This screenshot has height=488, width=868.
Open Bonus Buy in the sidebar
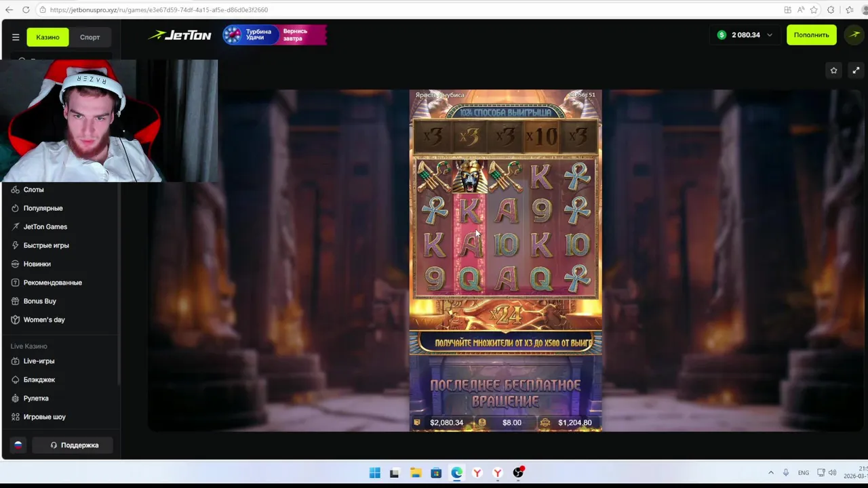coord(39,301)
